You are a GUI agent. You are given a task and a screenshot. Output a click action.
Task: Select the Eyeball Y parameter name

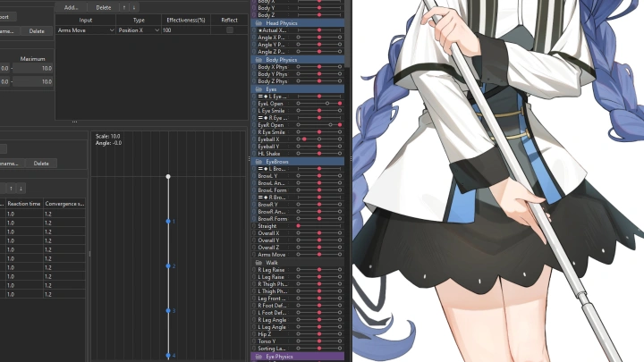[268, 147]
